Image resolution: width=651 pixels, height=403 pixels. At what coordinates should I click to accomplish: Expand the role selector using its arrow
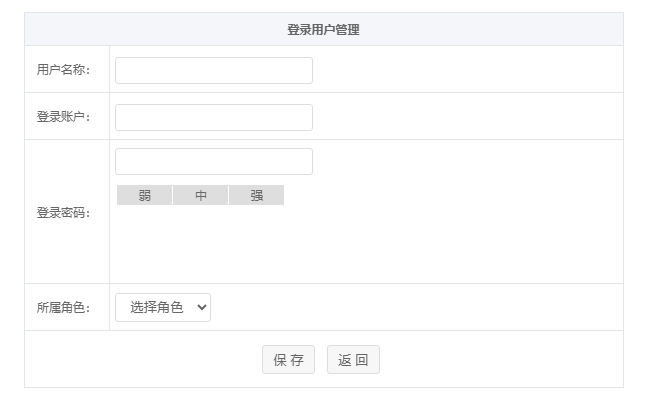click(202, 308)
